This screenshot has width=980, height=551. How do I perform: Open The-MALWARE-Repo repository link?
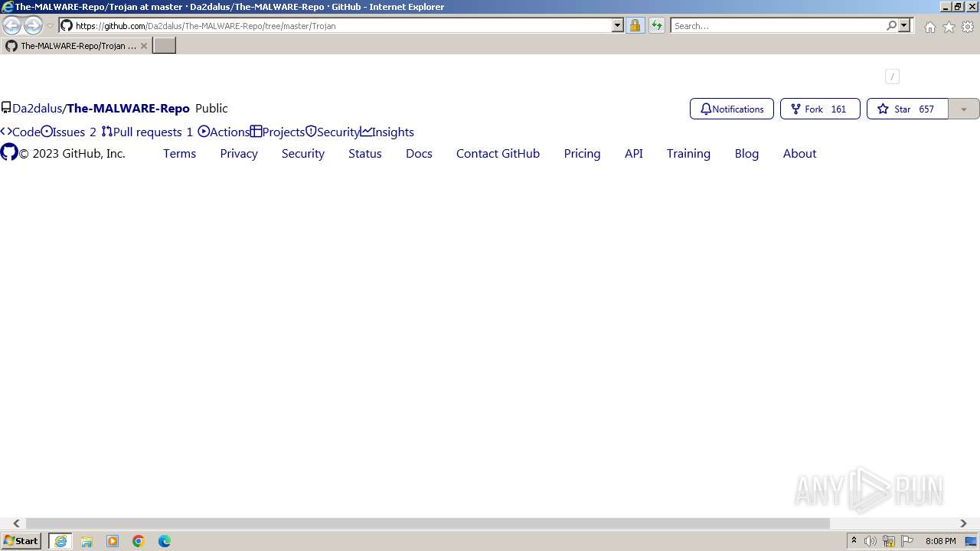[128, 108]
